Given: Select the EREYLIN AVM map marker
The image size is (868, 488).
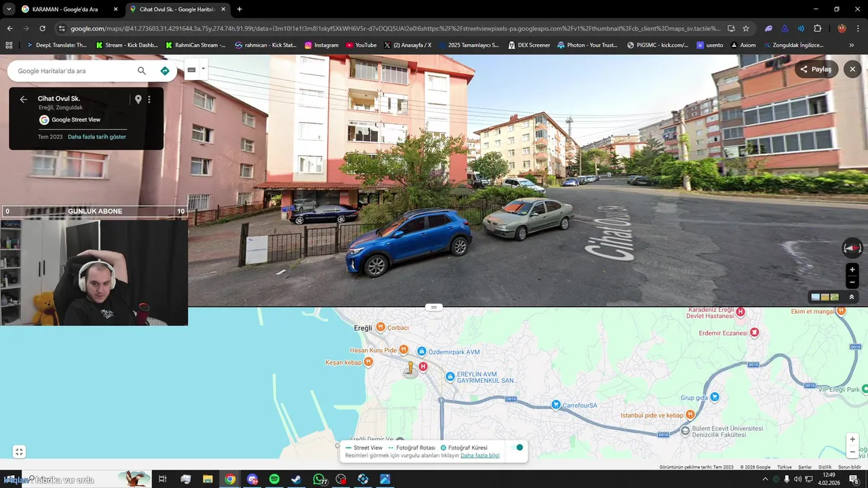Looking at the screenshot, I should (450, 377).
